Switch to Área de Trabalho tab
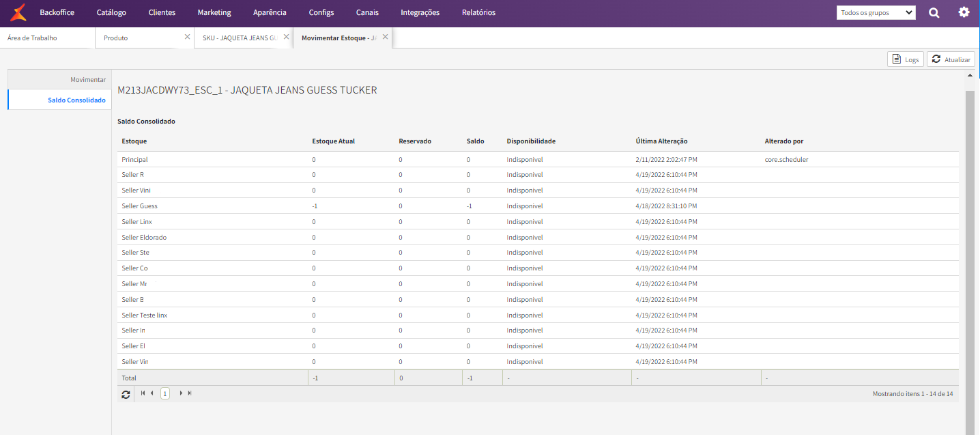This screenshot has width=980, height=435. pos(47,38)
